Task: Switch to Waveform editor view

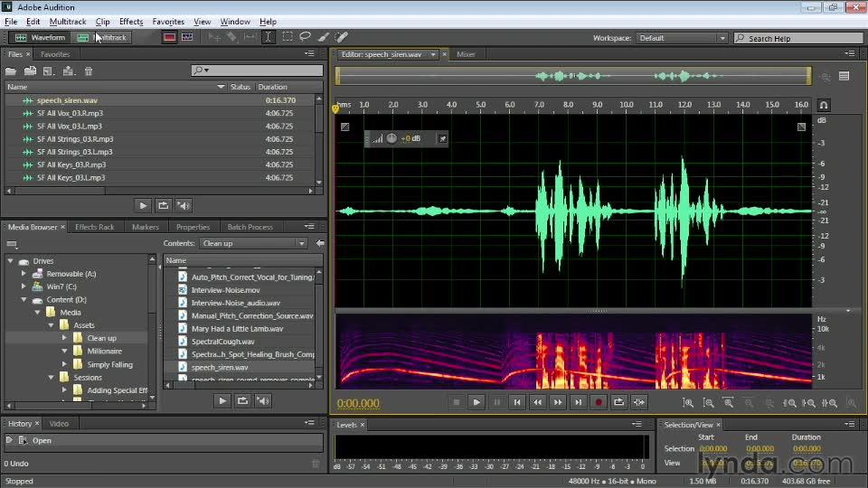Action: point(40,38)
